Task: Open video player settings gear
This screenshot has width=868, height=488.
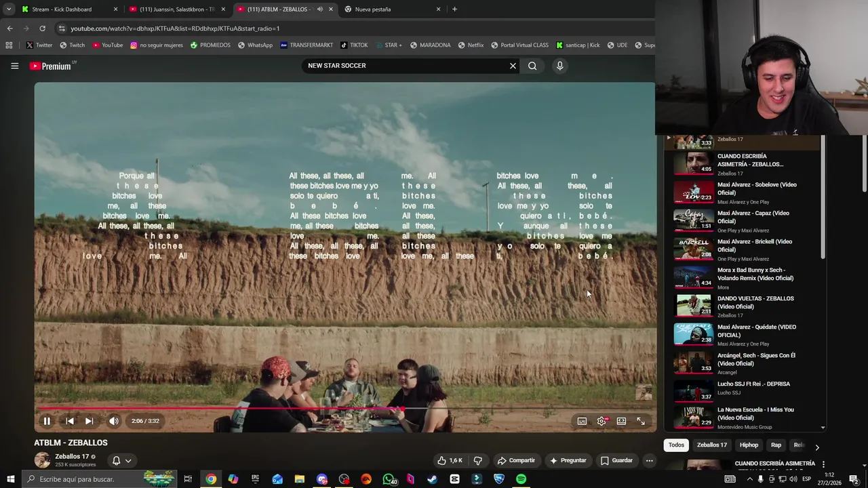Action: click(x=601, y=421)
